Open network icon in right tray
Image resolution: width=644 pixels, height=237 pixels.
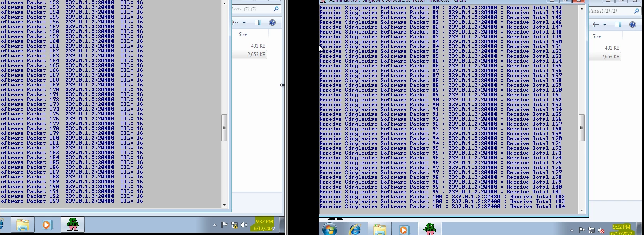click(x=591, y=230)
